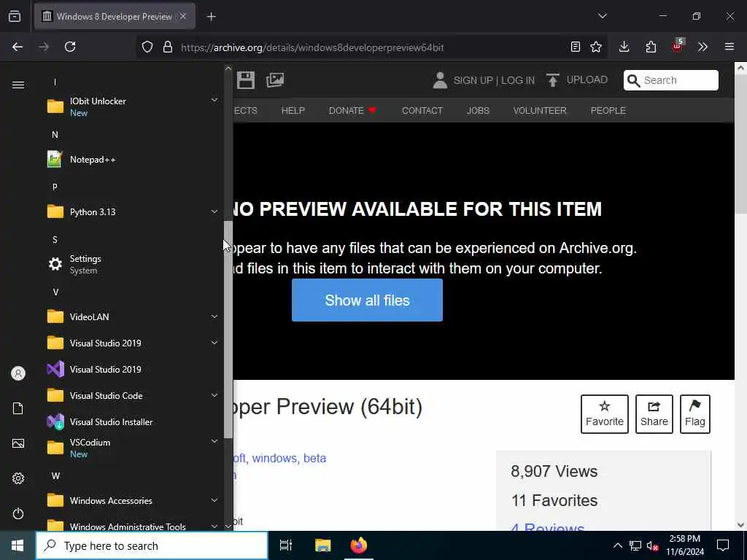Image resolution: width=747 pixels, height=560 pixels.
Task: Expand the IObit Unlocker folder
Action: [x=214, y=100]
